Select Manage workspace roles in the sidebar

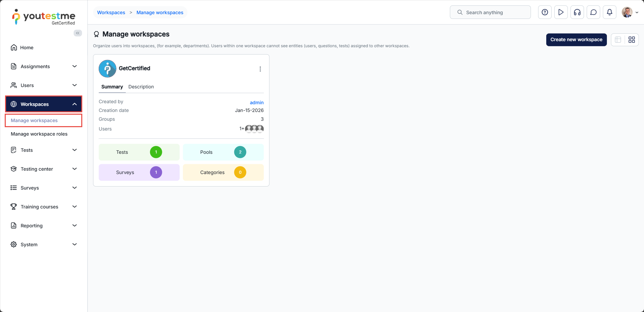click(x=39, y=134)
